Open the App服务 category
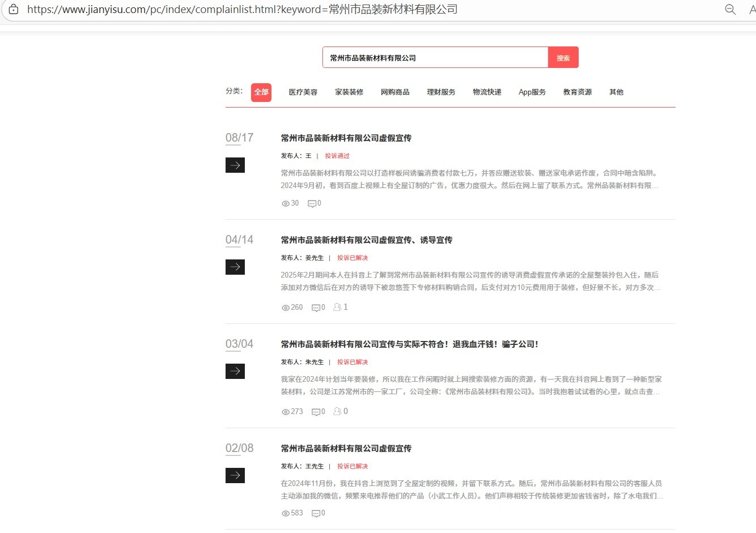This screenshot has height=533, width=756. tap(532, 92)
